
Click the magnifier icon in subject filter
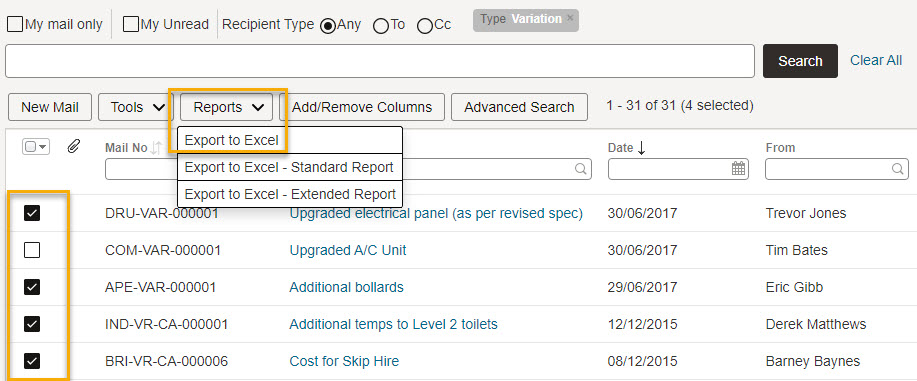(x=580, y=169)
